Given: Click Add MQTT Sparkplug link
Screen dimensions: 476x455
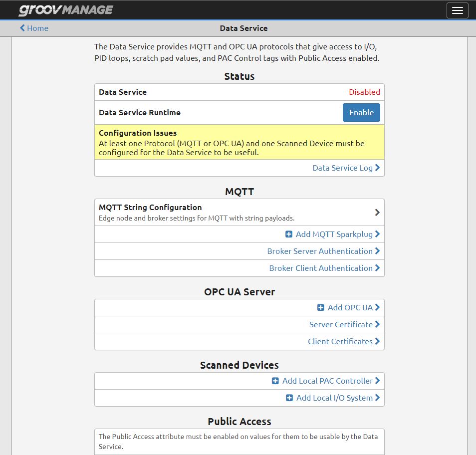Looking at the screenshot, I should click(x=334, y=234).
